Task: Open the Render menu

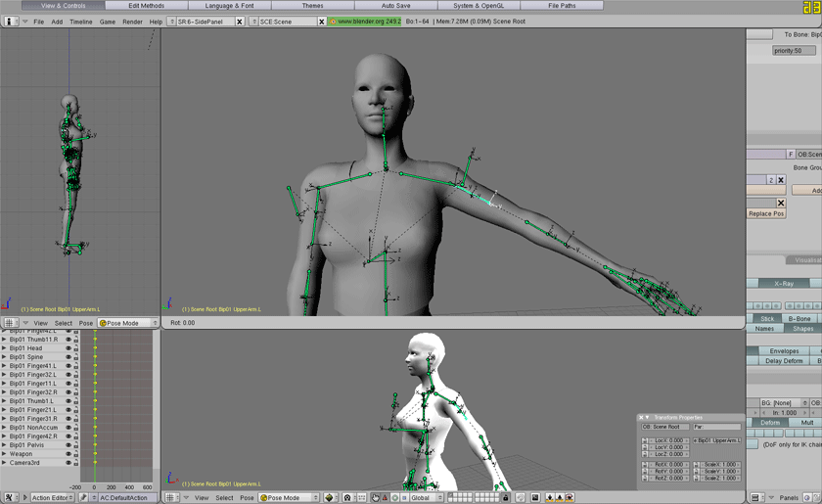Action: tap(133, 22)
